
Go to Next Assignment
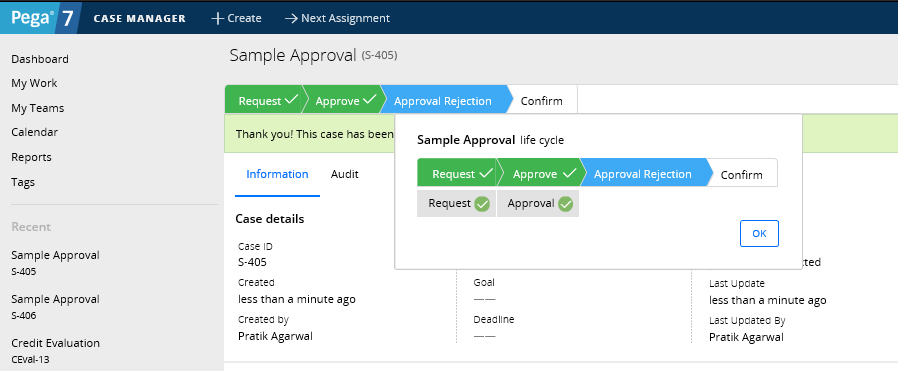[x=337, y=18]
